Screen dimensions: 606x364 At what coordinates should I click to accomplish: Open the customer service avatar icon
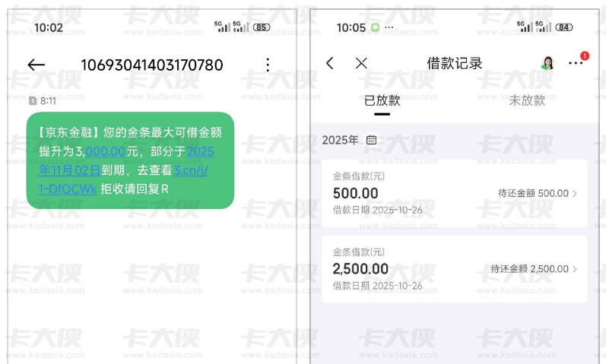[547, 63]
